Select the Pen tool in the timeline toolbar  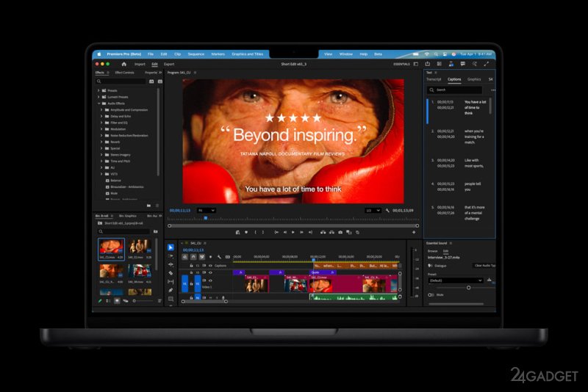pos(171,290)
